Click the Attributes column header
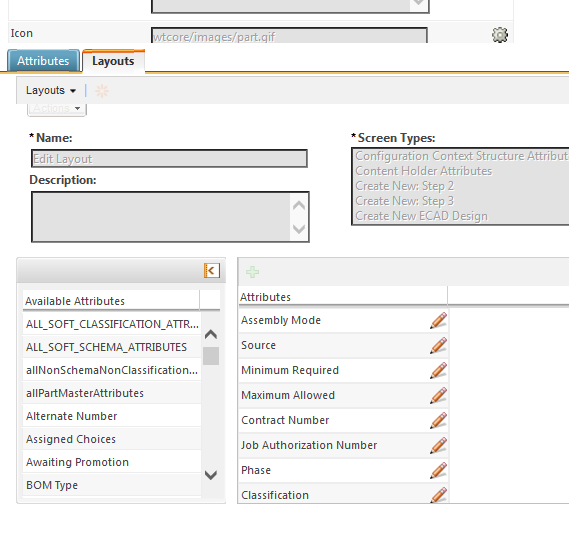The image size is (569, 539). coord(343,297)
